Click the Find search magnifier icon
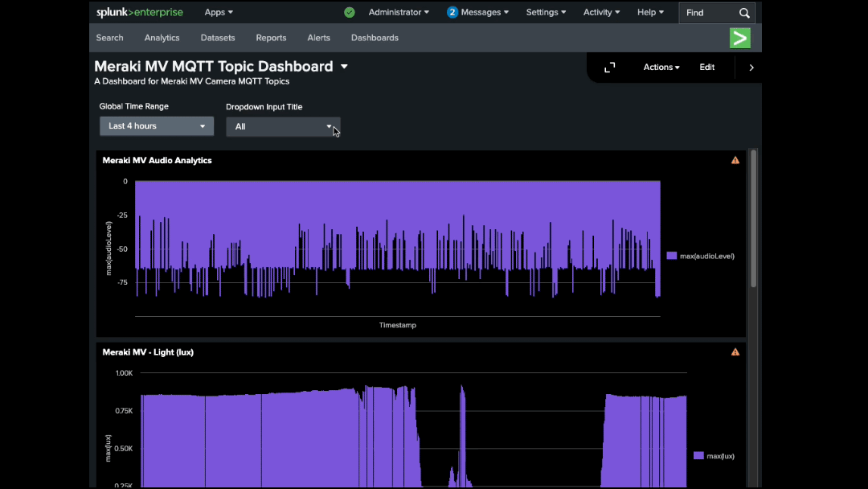868x489 pixels. 744,13
